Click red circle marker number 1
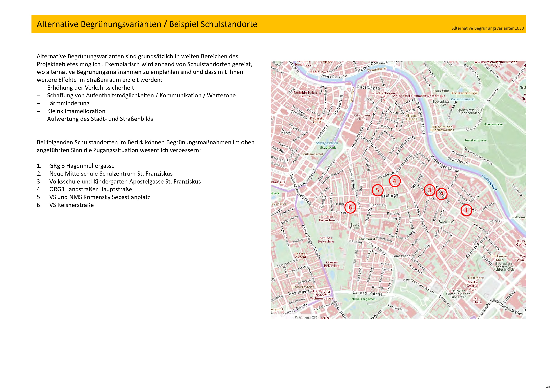Screen dimensions: 555x392 tap(466, 210)
